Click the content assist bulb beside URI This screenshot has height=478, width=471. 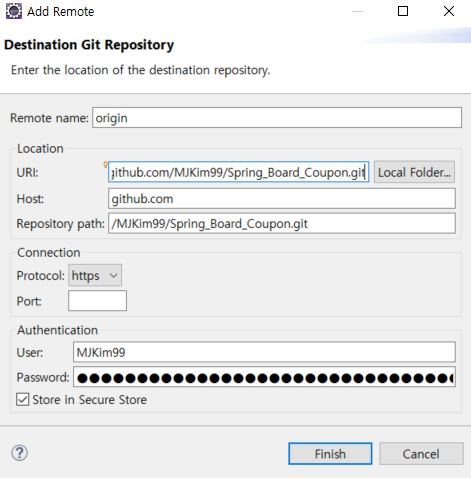(105, 164)
